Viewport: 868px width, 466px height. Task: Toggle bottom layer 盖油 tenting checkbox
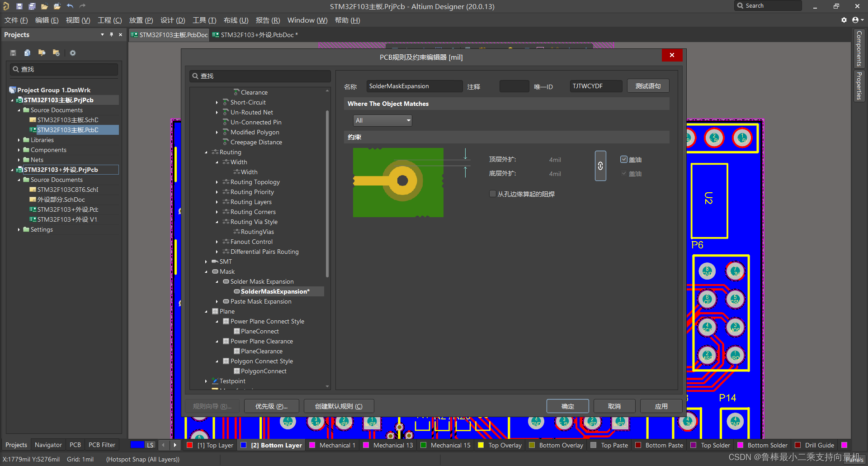click(x=624, y=173)
